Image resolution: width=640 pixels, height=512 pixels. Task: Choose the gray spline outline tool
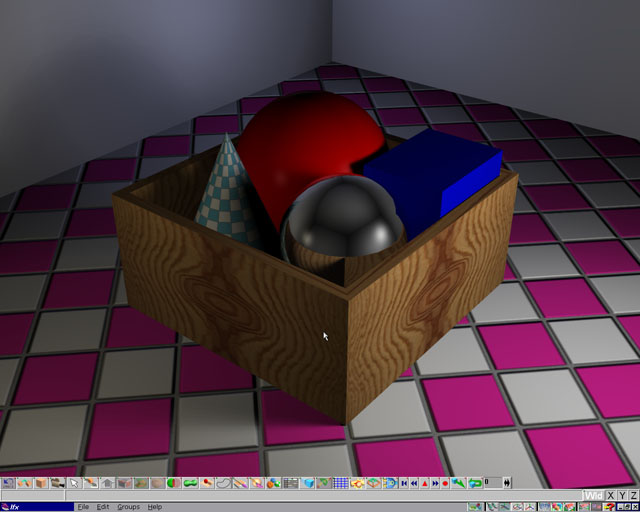tap(224, 483)
